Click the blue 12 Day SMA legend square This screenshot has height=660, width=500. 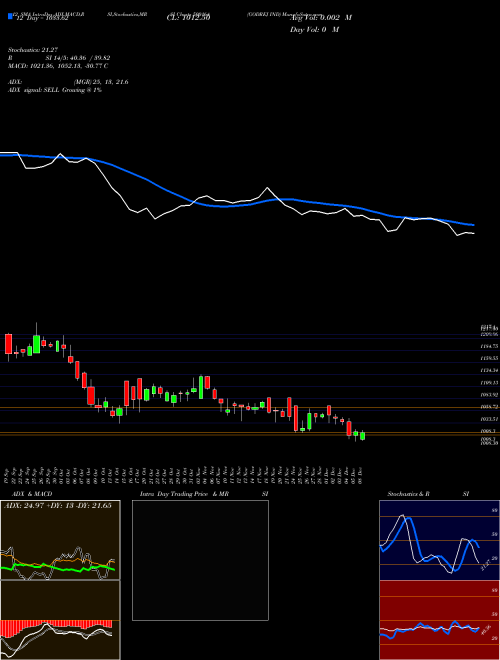tap(10, 17)
